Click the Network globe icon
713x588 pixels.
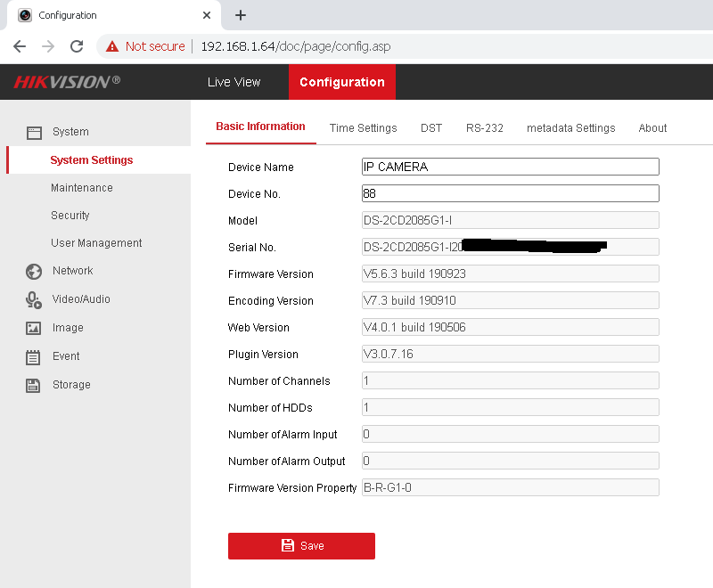pyautogui.click(x=34, y=271)
